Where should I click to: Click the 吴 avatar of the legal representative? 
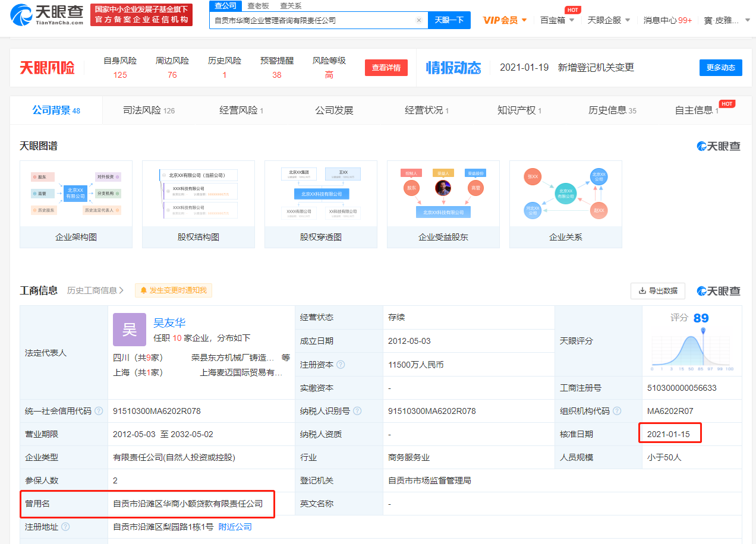(130, 330)
